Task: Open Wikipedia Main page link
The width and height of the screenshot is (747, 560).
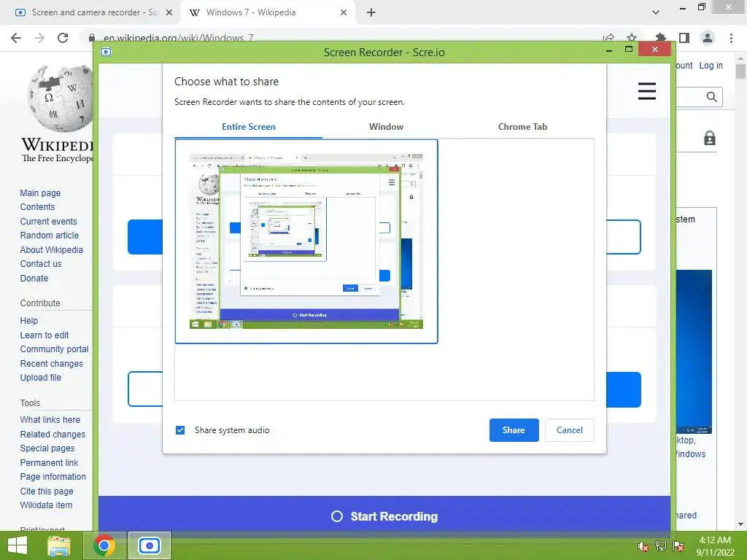Action: 40,192
